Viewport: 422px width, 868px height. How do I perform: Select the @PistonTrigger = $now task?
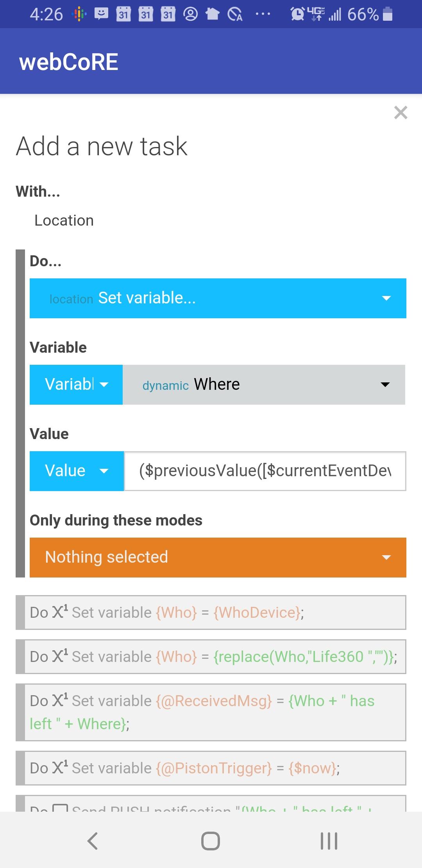pyautogui.click(x=211, y=768)
